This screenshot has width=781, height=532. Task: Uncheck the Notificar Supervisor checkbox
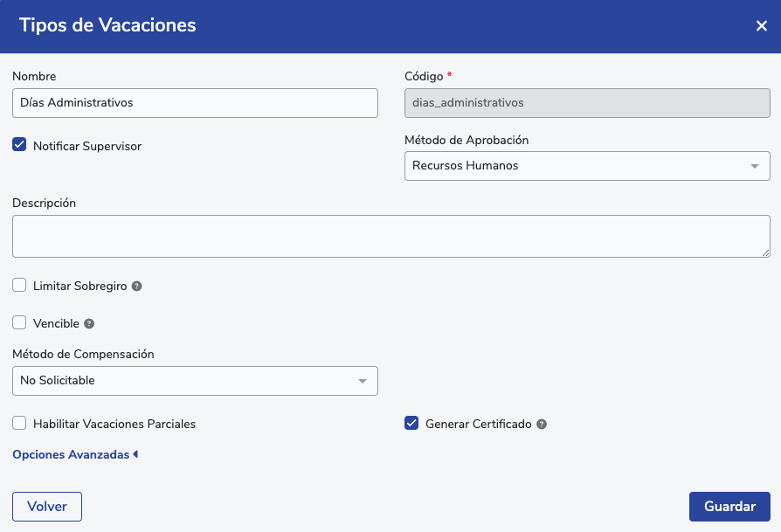(19, 145)
